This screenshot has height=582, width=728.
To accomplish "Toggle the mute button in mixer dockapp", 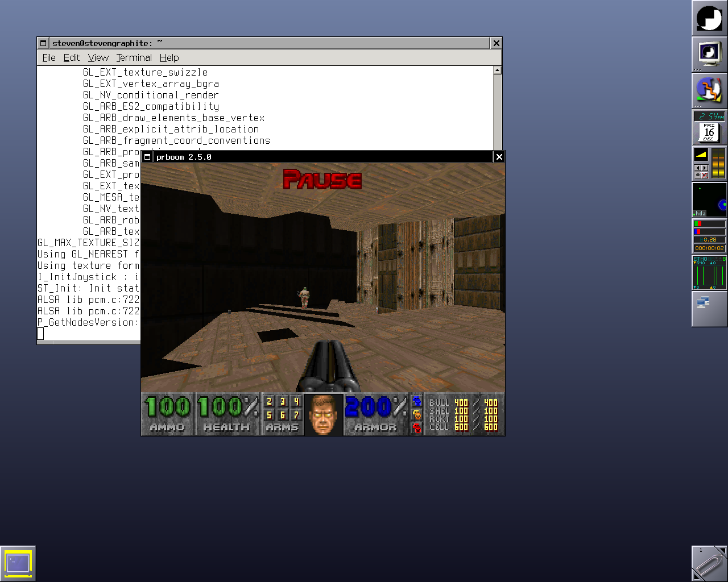I will (705, 175).
